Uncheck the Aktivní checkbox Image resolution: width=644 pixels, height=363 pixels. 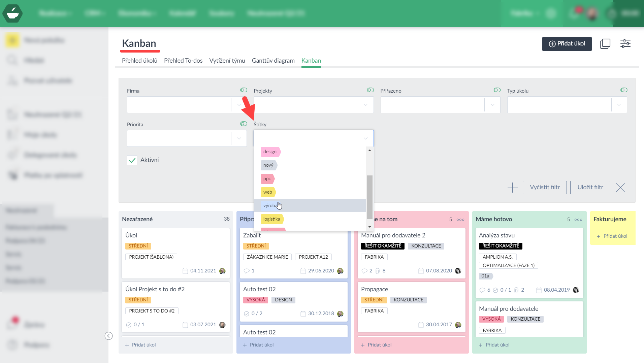pyautogui.click(x=132, y=160)
